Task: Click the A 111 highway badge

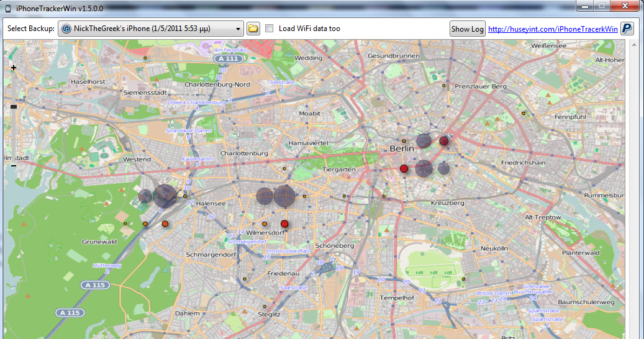Action: click(x=229, y=59)
